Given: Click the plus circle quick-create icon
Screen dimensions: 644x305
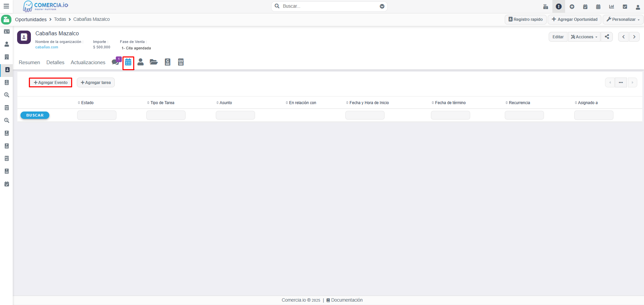Looking at the screenshot, I should coord(572,7).
